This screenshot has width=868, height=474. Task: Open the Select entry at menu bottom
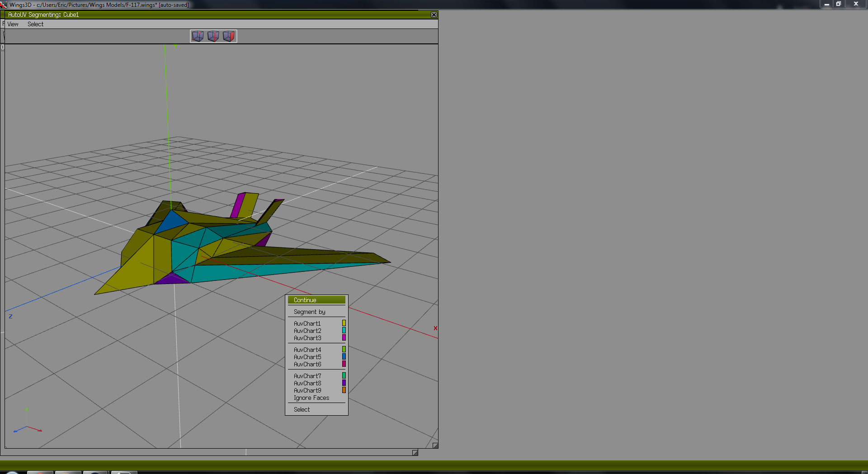pyautogui.click(x=316, y=409)
